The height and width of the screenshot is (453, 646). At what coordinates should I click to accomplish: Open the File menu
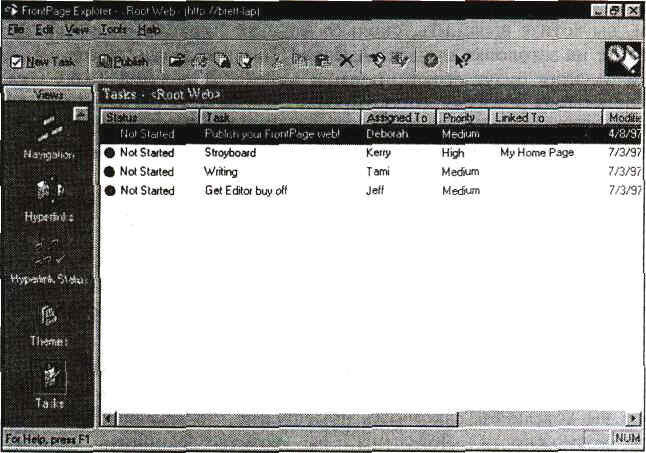tap(16, 30)
